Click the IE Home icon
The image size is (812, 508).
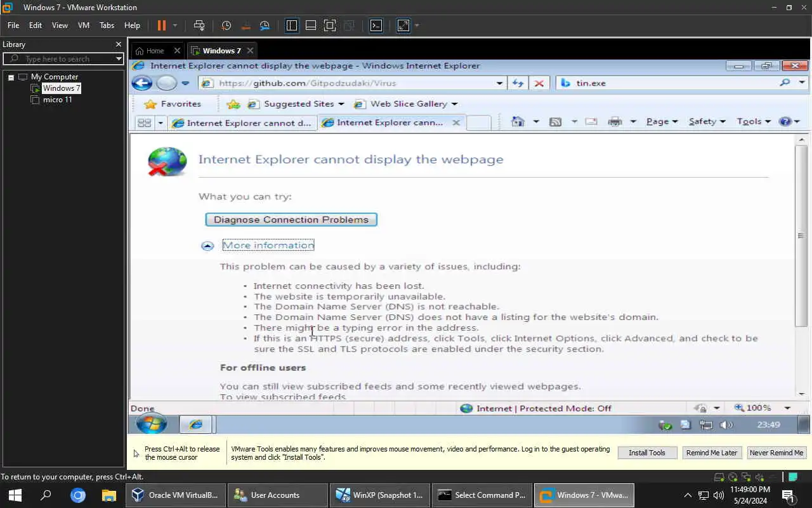tap(518, 122)
